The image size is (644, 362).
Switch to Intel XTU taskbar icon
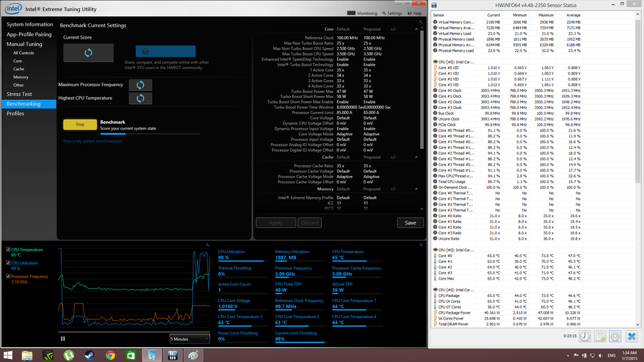click(x=151, y=356)
